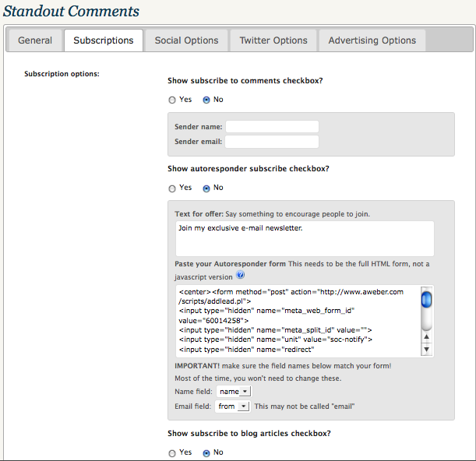476x461 pixels.
Task: Select No for autoresponder subscribe checkbox
Action: pos(206,188)
